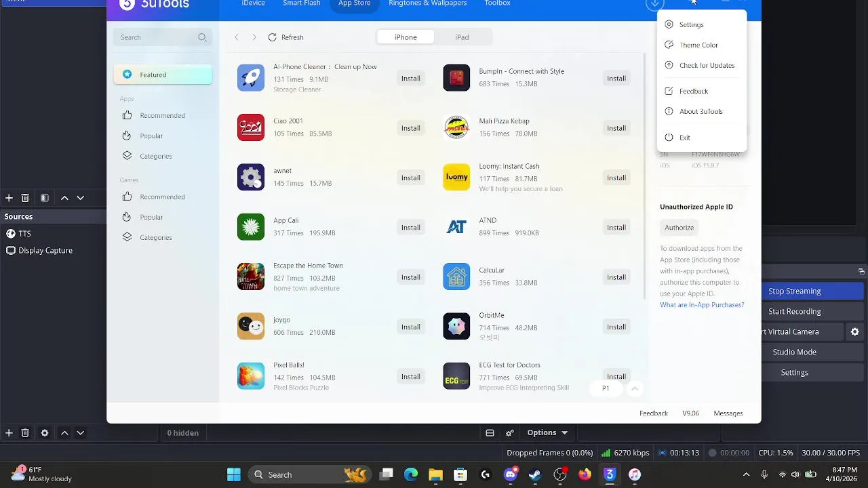868x488 pixels.
Task: Open the Smart Flash tab
Action: pos(302,3)
